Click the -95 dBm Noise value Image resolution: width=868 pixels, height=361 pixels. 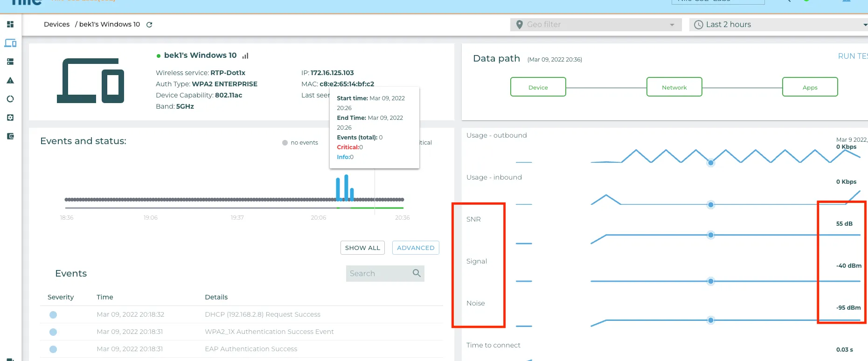[848, 308]
